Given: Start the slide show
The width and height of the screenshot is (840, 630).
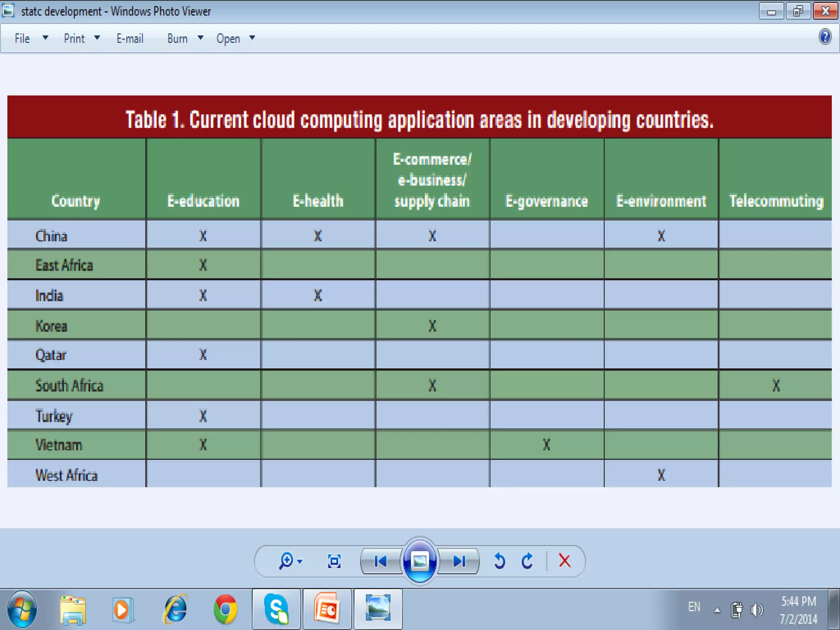Looking at the screenshot, I should (419, 561).
